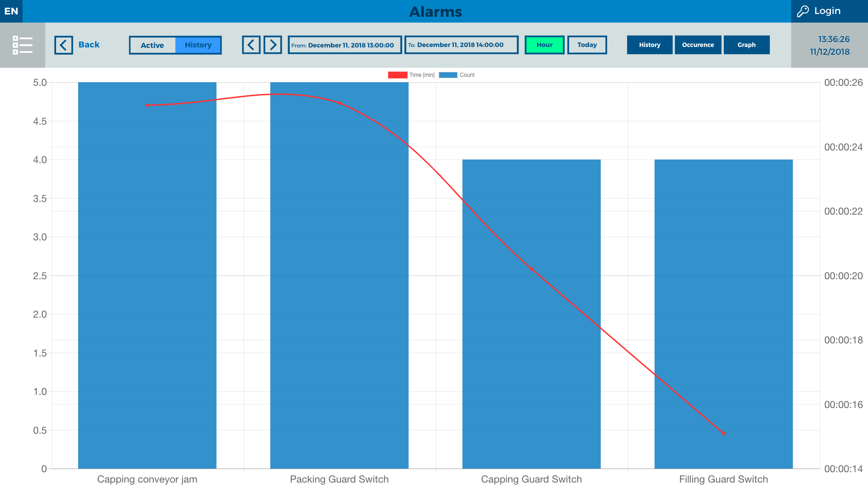
Task: Go to next time period arrow
Action: pos(273,45)
